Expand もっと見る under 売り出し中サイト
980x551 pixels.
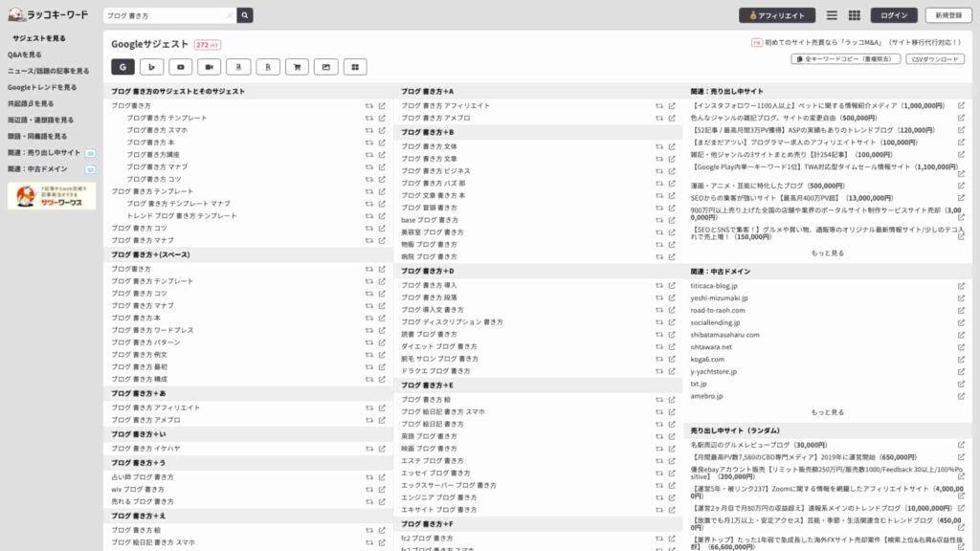point(828,253)
